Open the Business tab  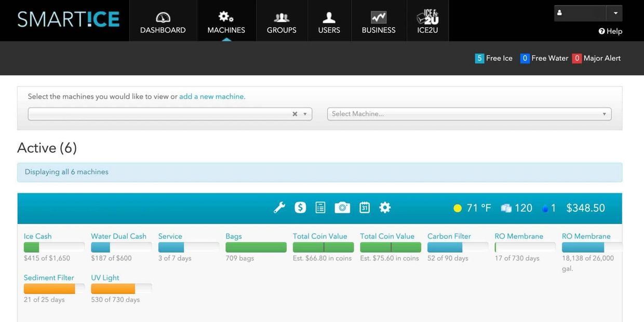tap(379, 22)
